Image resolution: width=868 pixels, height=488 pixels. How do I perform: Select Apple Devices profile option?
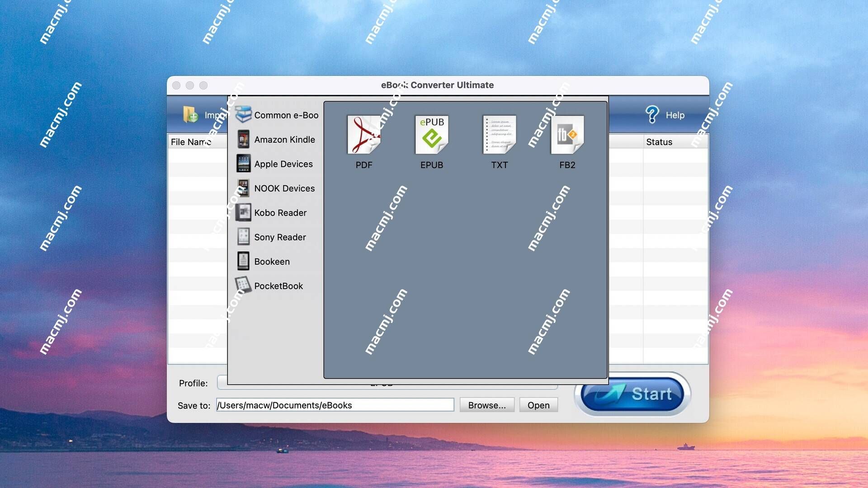(283, 164)
